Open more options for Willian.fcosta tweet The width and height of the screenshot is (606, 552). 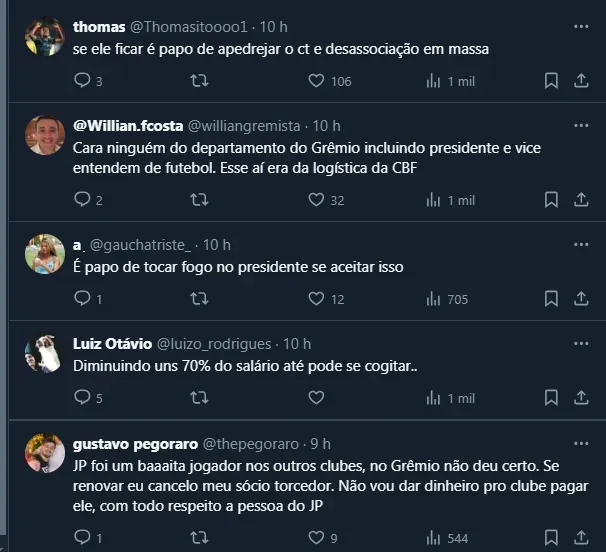pos(579,126)
